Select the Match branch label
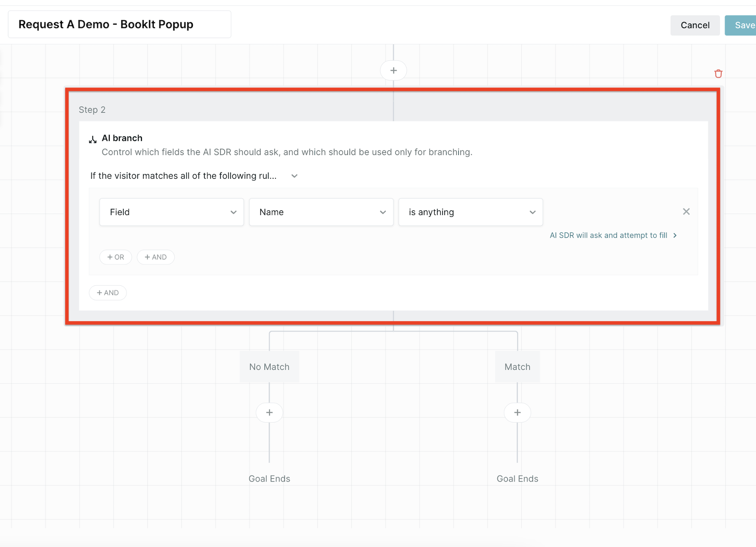 pos(517,367)
